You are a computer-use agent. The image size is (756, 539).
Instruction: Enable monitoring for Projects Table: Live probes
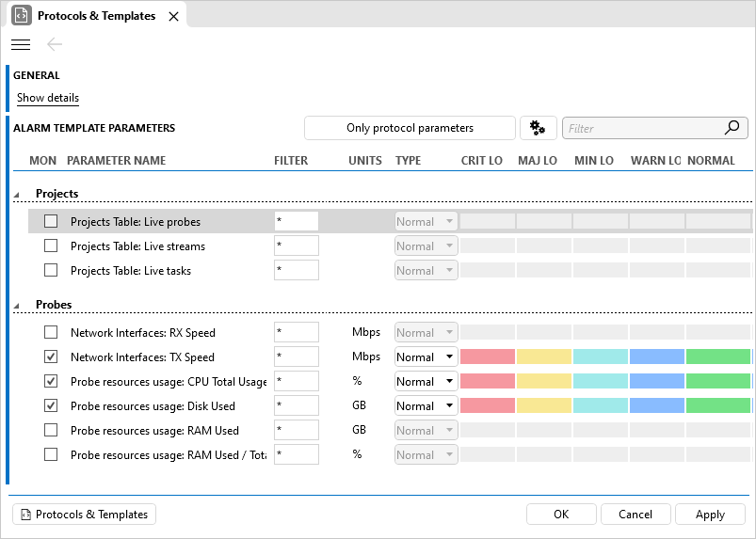tap(51, 222)
